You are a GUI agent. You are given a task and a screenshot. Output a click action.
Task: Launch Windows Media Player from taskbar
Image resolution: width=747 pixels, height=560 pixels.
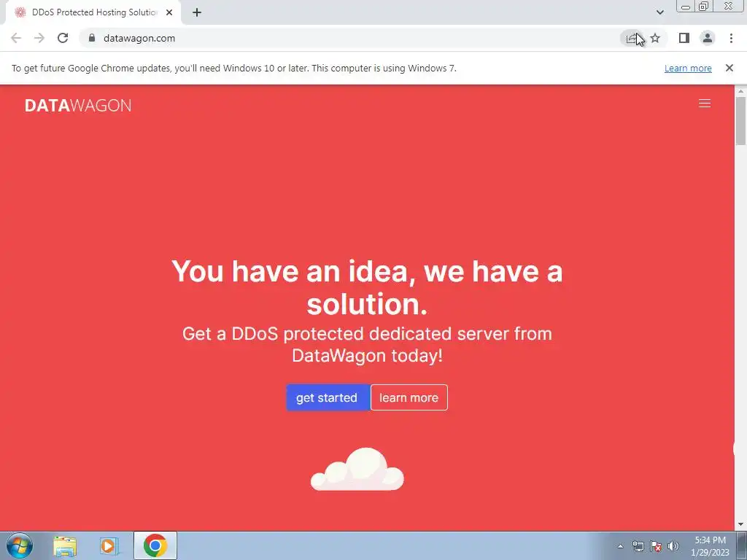pyautogui.click(x=109, y=546)
